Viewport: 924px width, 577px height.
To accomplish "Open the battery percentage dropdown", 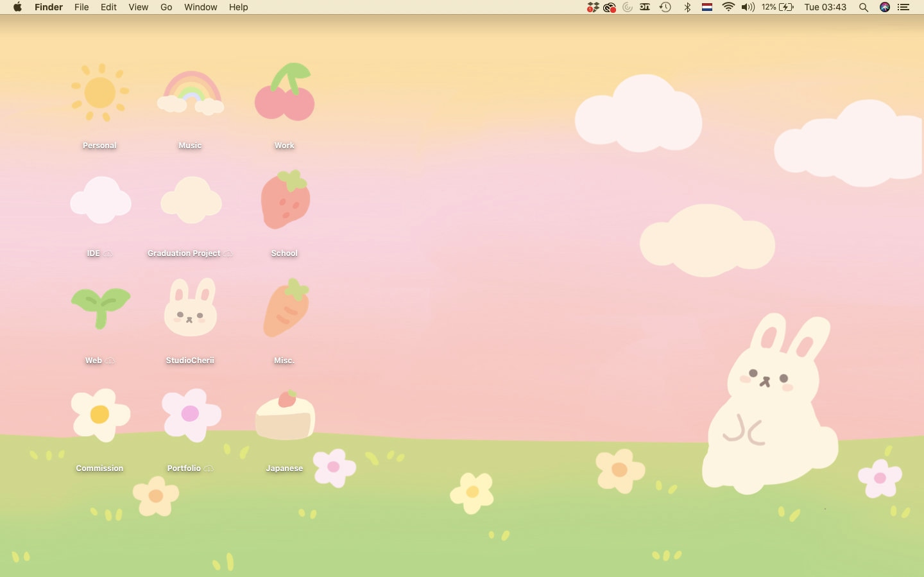I will pyautogui.click(x=774, y=7).
